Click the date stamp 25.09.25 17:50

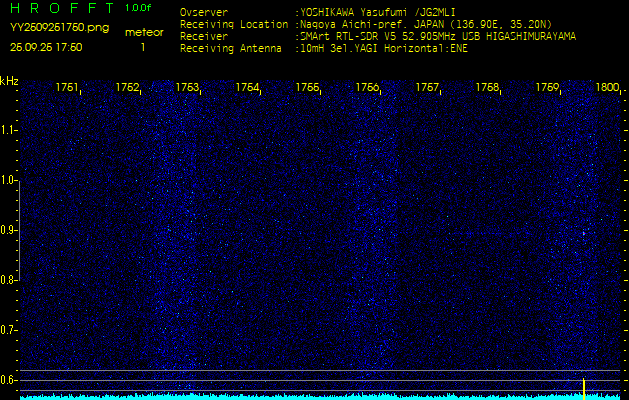point(46,47)
